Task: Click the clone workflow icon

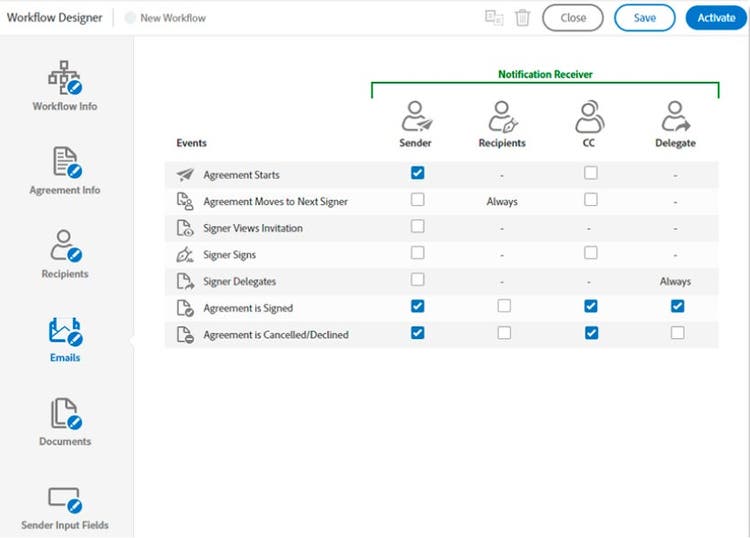Action: (x=494, y=18)
